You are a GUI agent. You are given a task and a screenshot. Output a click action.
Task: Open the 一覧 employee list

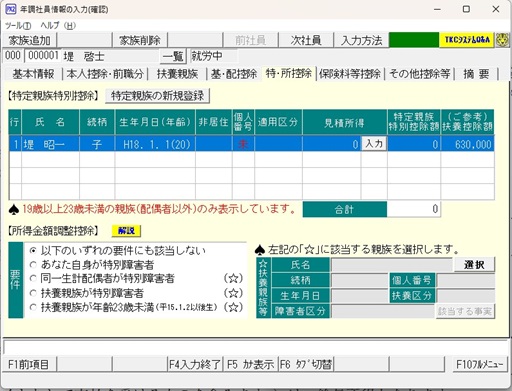(173, 56)
